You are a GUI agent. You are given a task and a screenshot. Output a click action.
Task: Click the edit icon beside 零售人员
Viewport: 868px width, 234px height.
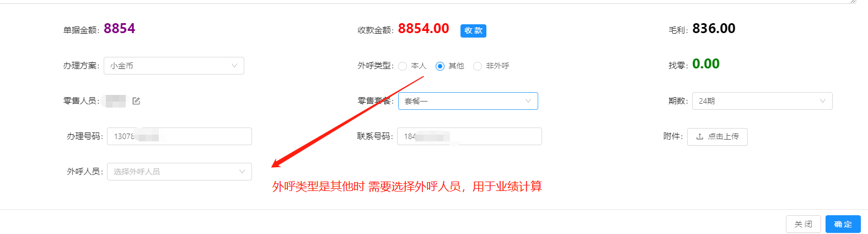[x=136, y=101]
